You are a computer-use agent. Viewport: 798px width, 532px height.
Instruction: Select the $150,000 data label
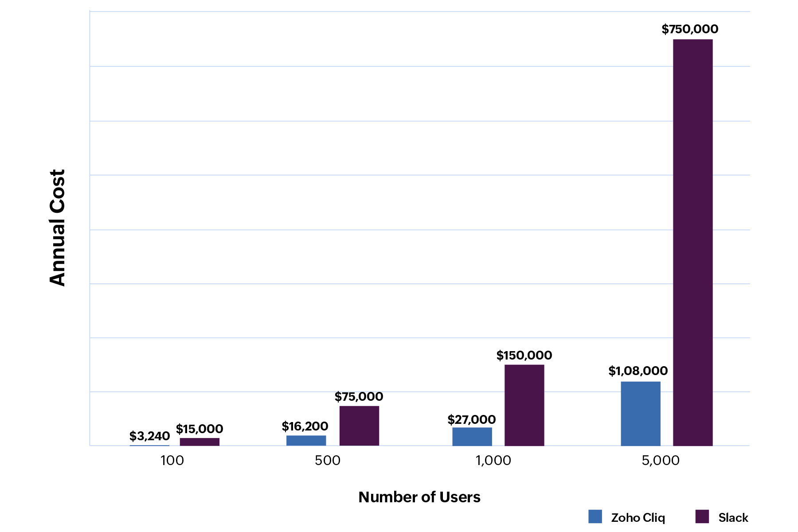click(x=524, y=356)
